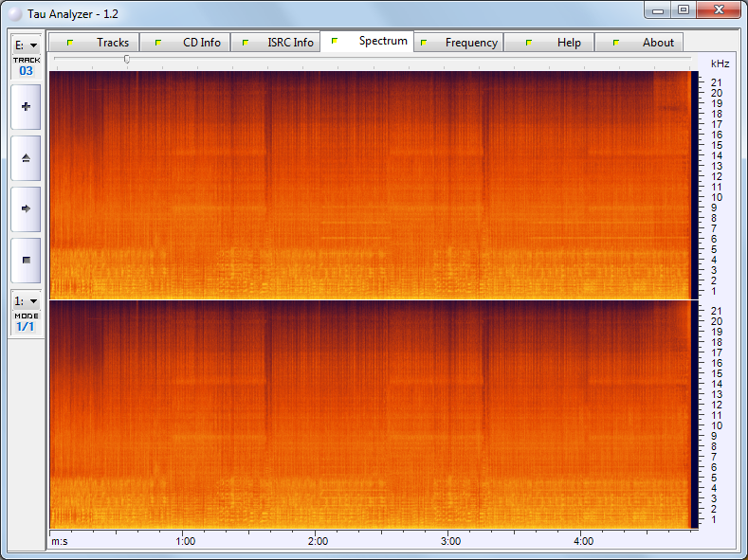Expand the mode 1: dropdown
This screenshot has width=748, height=560.
coord(26,300)
